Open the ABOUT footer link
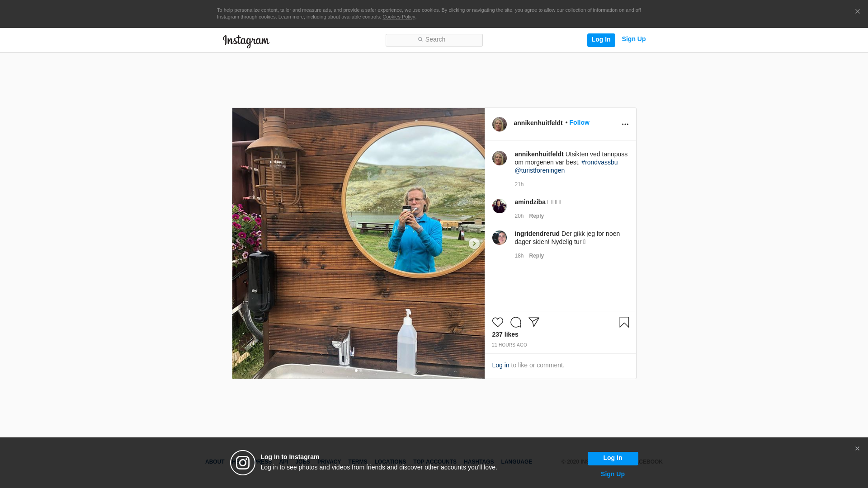Image resolution: width=868 pixels, height=488 pixels. pos(214,462)
